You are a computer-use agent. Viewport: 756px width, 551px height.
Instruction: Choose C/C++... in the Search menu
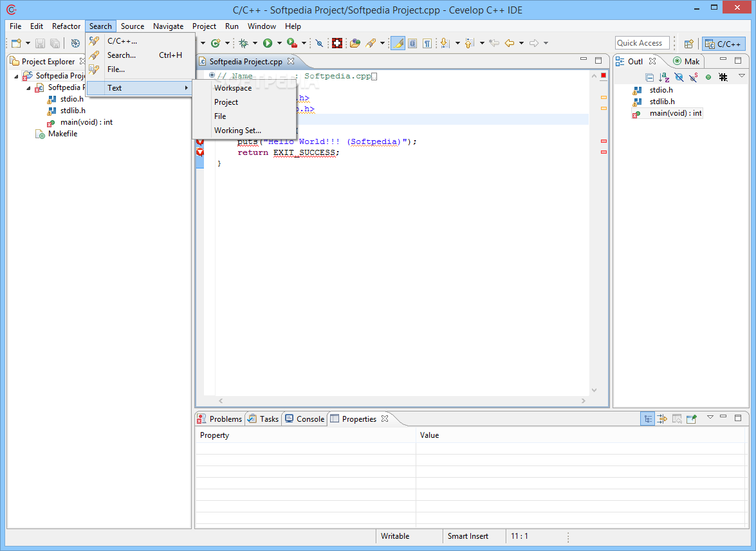tap(141, 41)
